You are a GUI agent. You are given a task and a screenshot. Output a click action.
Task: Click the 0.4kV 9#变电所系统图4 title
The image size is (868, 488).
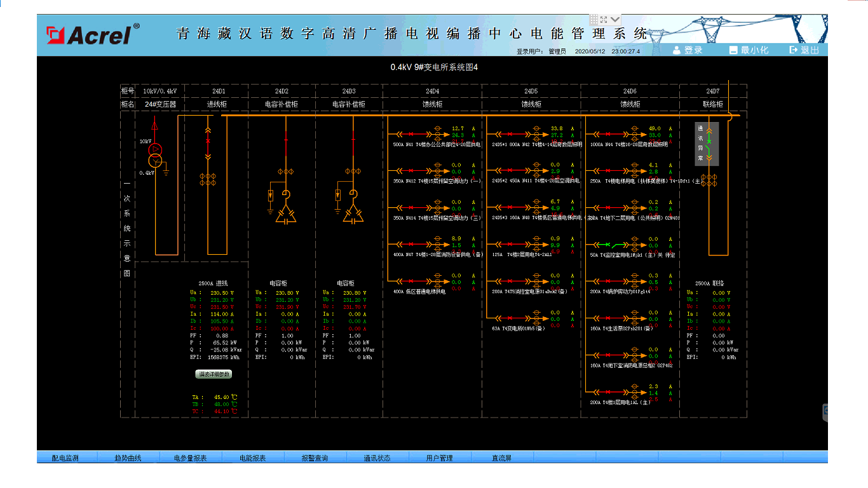(x=434, y=67)
